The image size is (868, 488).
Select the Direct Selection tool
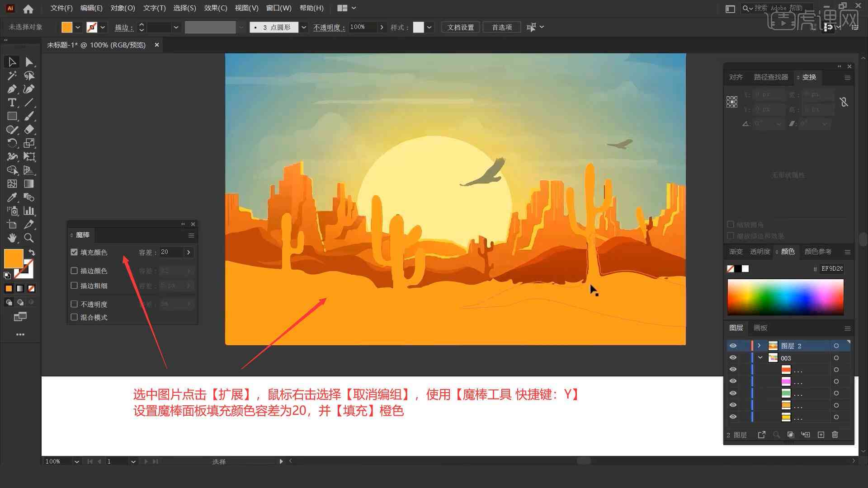coord(28,61)
